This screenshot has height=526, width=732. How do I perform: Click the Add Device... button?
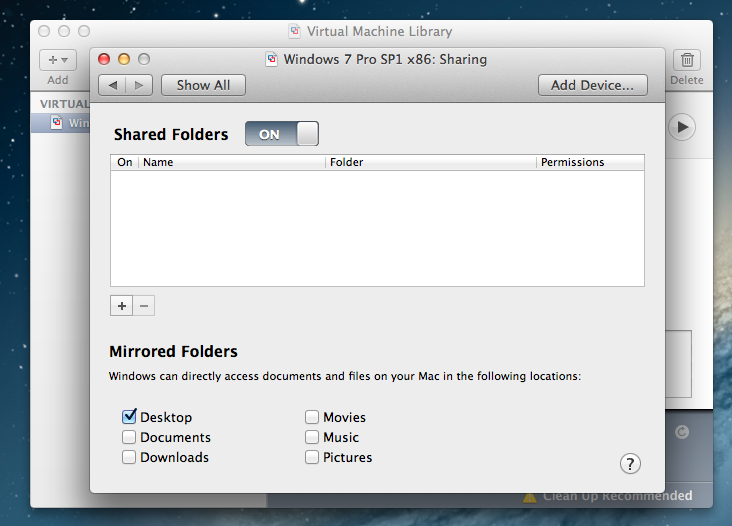pyautogui.click(x=592, y=85)
